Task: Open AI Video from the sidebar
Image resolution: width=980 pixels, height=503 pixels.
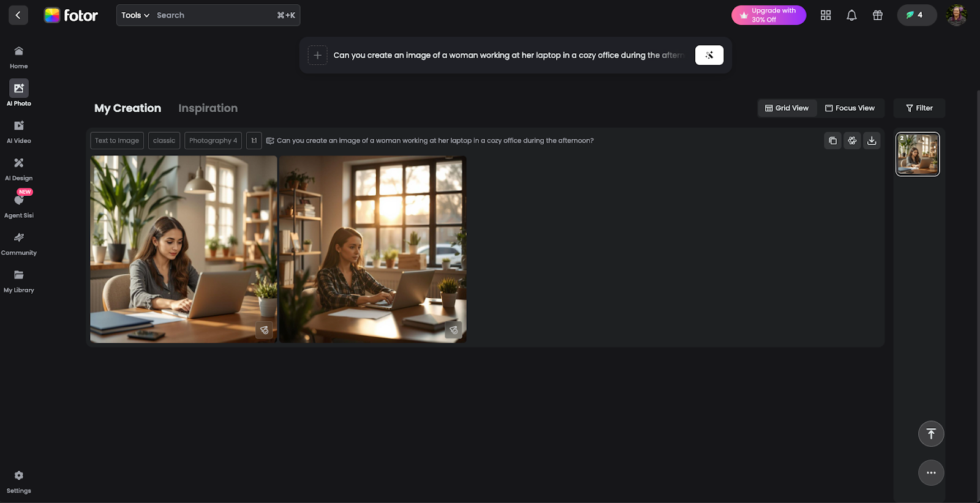Action: [x=19, y=131]
